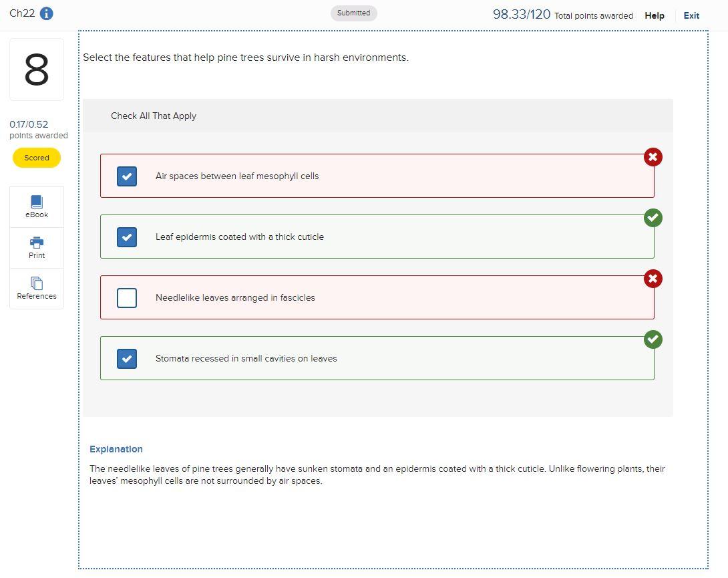Click the green checkmark beside the cuticle answer
728x578 pixels.
pos(653,218)
